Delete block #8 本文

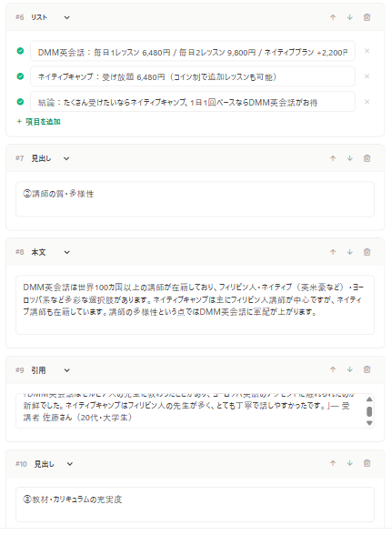[367, 252]
